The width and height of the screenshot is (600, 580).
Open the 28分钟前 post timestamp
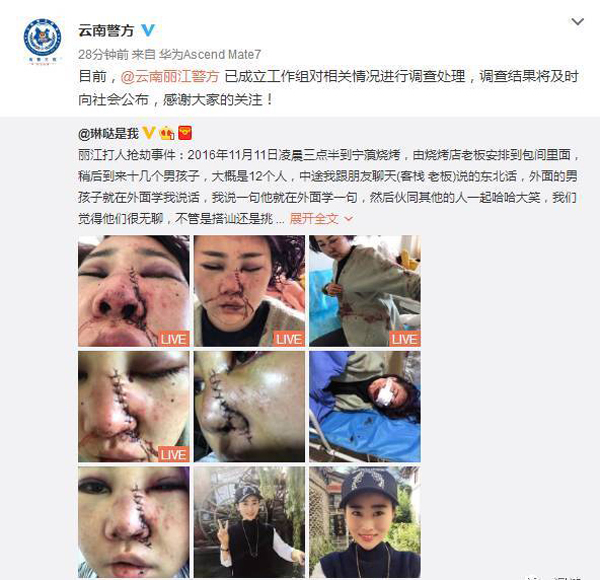[103, 55]
